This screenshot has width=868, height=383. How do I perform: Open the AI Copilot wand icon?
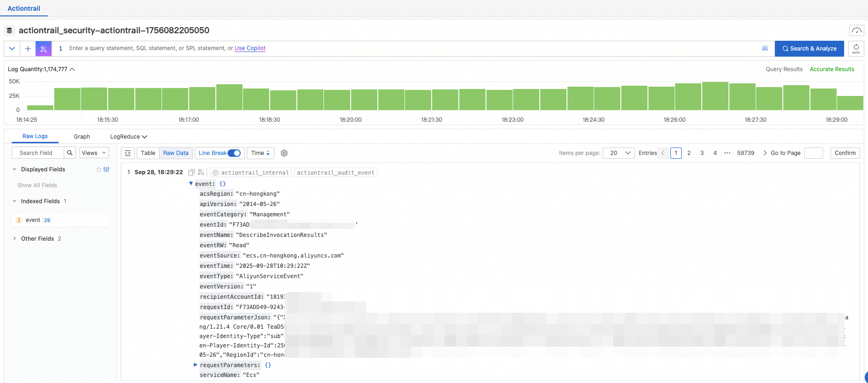point(44,48)
